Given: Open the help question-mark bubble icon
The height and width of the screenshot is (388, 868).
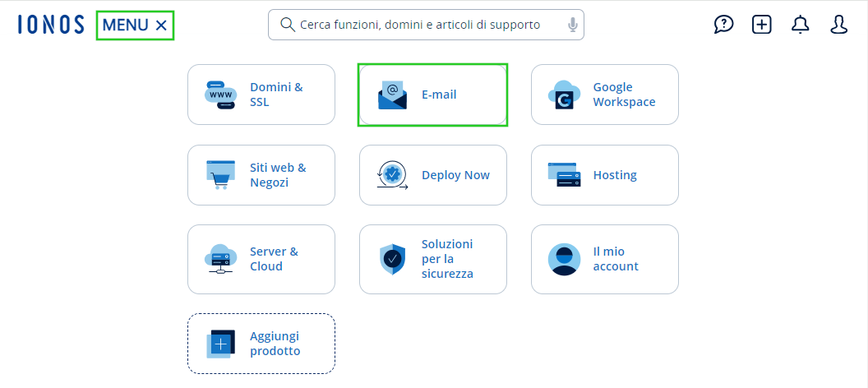Looking at the screenshot, I should pos(723,25).
